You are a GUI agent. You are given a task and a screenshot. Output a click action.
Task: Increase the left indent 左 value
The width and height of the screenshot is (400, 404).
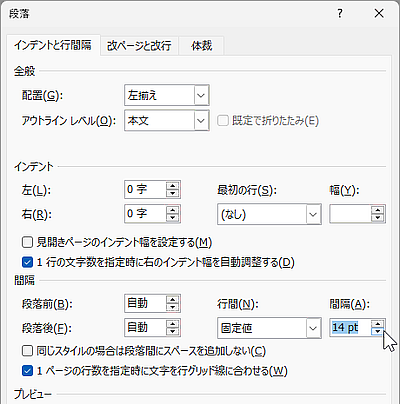(x=173, y=186)
